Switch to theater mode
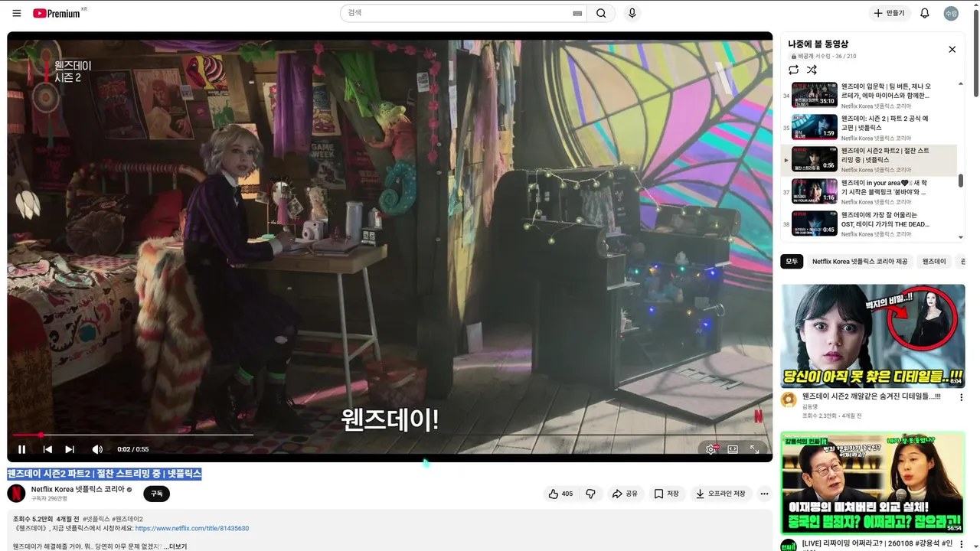The image size is (980, 551). click(x=733, y=449)
